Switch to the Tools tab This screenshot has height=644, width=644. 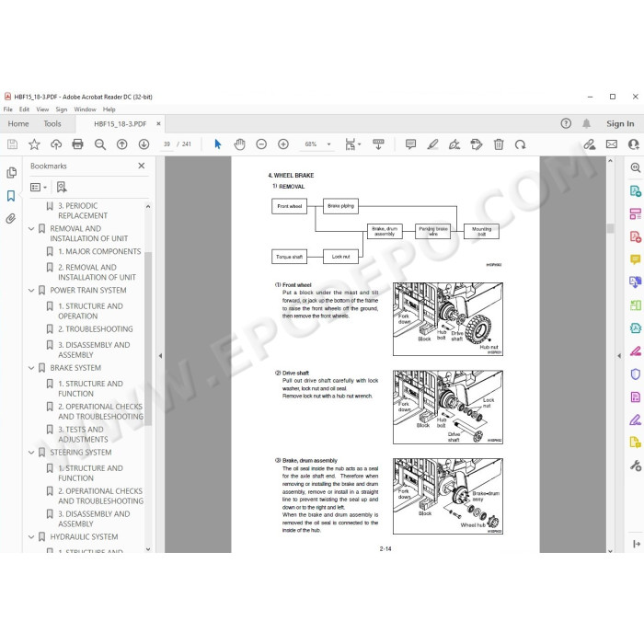(x=52, y=123)
